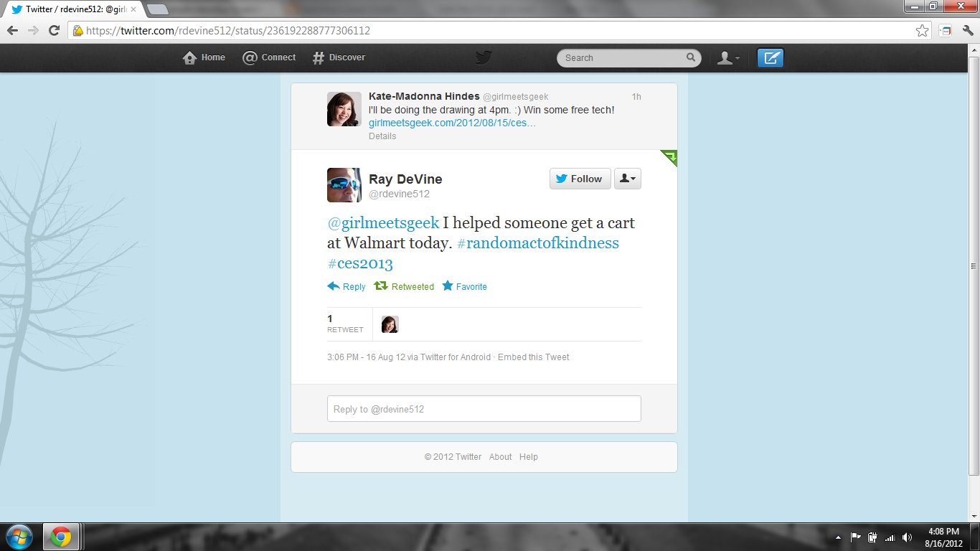This screenshot has height=551, width=980.
Task: Follow Ray DeVine
Action: point(580,179)
